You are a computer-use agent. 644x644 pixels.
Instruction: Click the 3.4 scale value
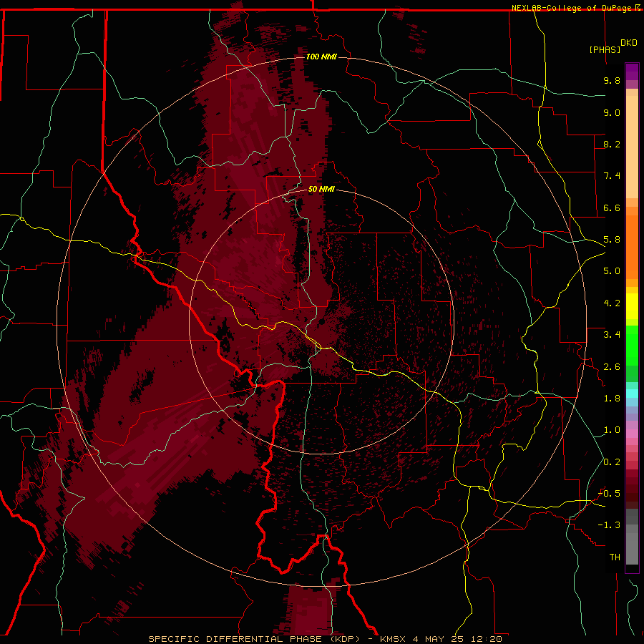coord(612,335)
